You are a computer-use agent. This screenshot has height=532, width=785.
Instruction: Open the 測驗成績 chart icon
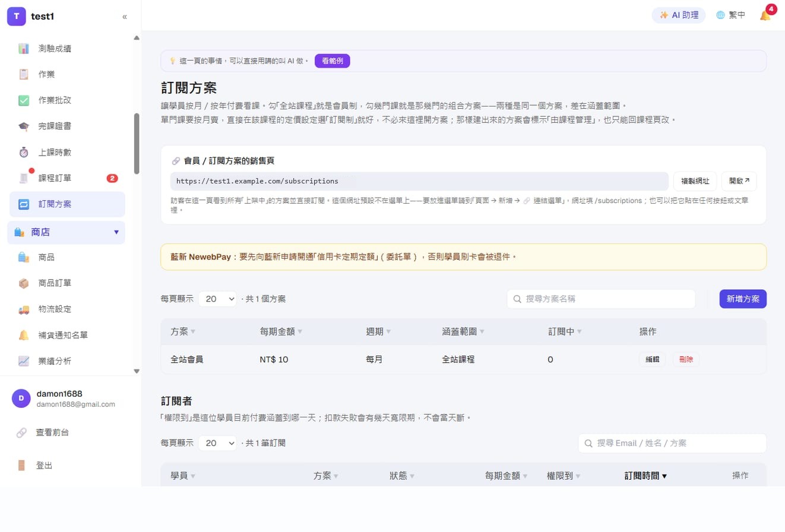(24, 49)
